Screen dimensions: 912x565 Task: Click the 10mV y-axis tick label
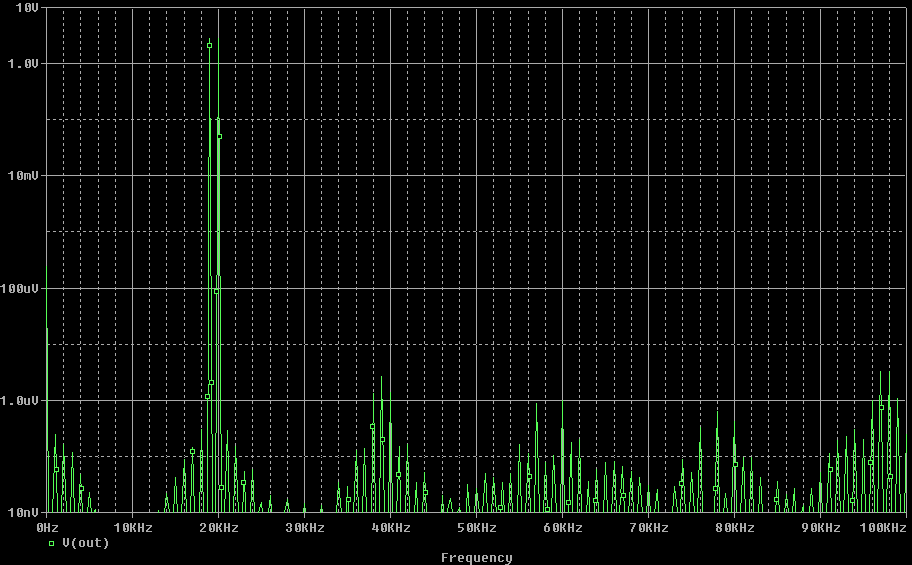pyautogui.click(x=23, y=176)
